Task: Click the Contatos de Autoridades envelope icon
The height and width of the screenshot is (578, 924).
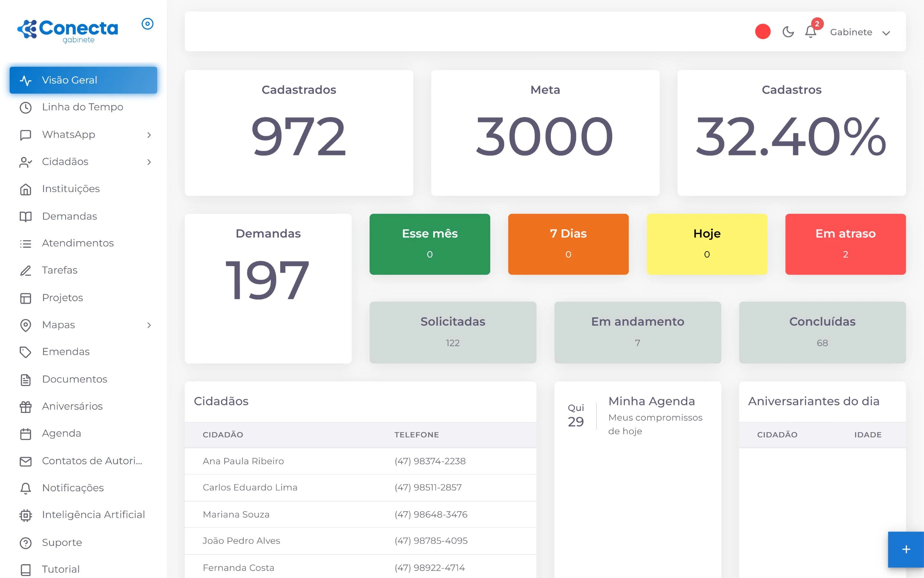Action: (26, 461)
